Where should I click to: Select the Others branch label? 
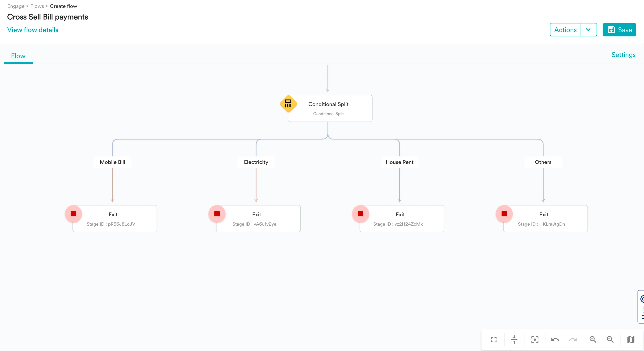click(x=543, y=162)
